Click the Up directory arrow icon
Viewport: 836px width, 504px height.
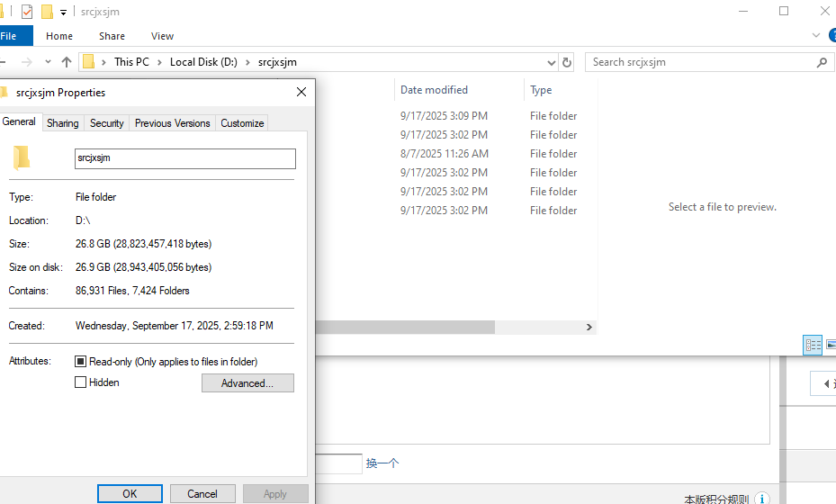click(66, 62)
